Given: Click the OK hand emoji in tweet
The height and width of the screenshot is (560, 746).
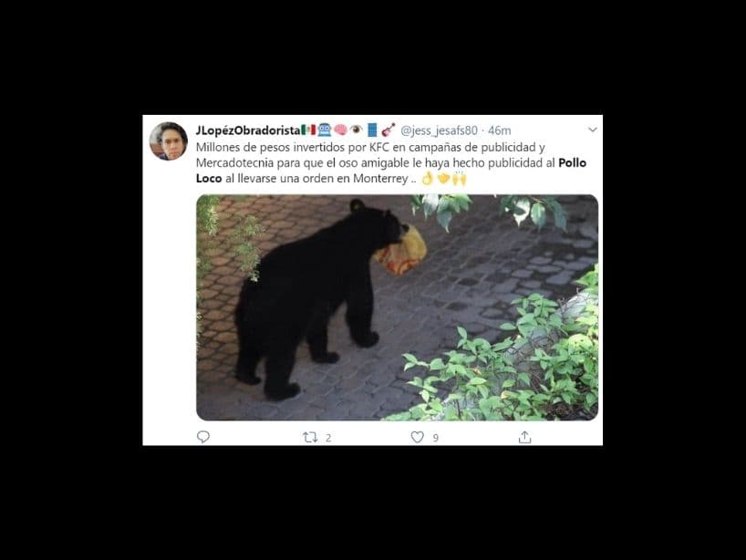Looking at the screenshot, I should (428, 179).
